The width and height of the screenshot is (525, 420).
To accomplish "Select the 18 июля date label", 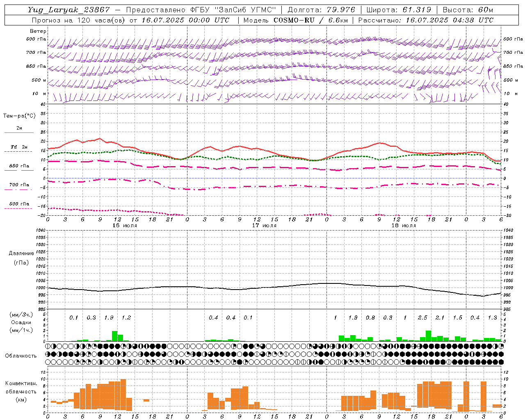I will coord(404,225).
